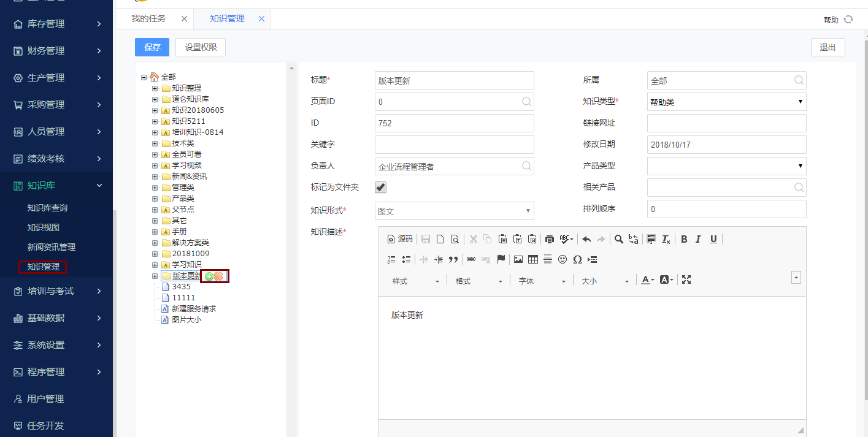The width and height of the screenshot is (868, 437).
Task: Insert a table using the editor toolbar
Action: (533, 259)
